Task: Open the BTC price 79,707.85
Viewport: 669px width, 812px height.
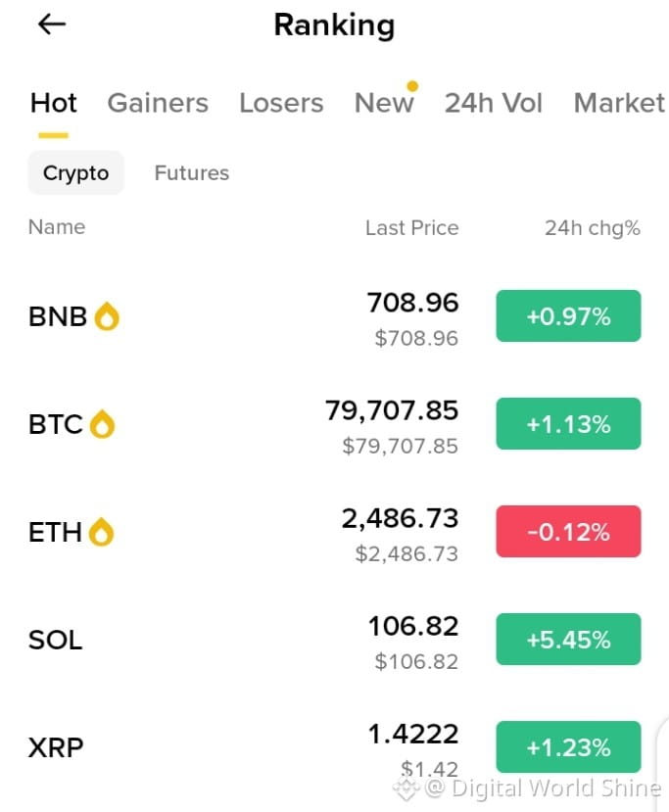Action: click(392, 410)
